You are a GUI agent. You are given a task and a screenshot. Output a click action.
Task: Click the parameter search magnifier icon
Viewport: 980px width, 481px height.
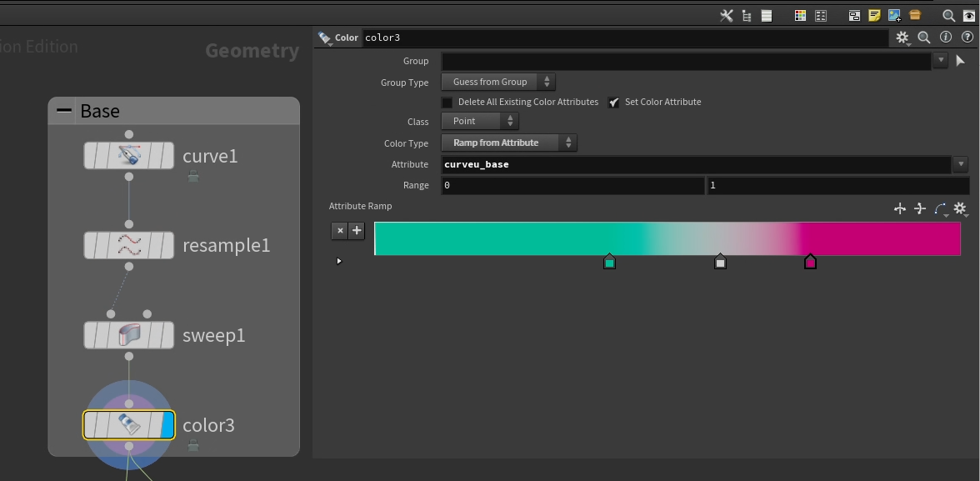coord(923,38)
